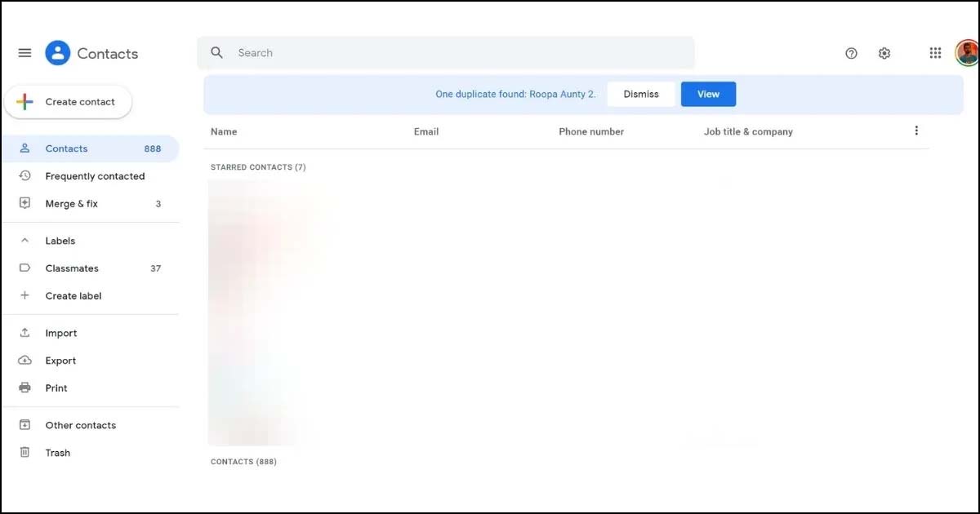Image resolution: width=980 pixels, height=514 pixels.
Task: Click the label tag icon beside Classmates
Action: coord(24,268)
